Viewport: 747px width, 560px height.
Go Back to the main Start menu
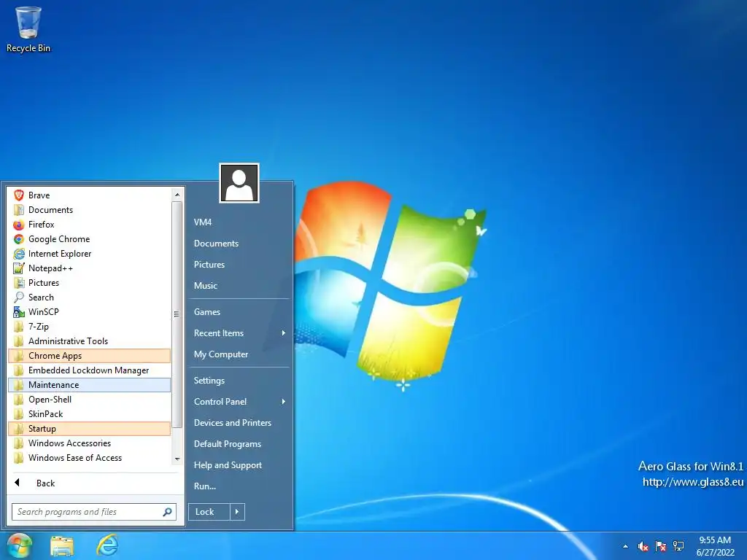pos(96,483)
